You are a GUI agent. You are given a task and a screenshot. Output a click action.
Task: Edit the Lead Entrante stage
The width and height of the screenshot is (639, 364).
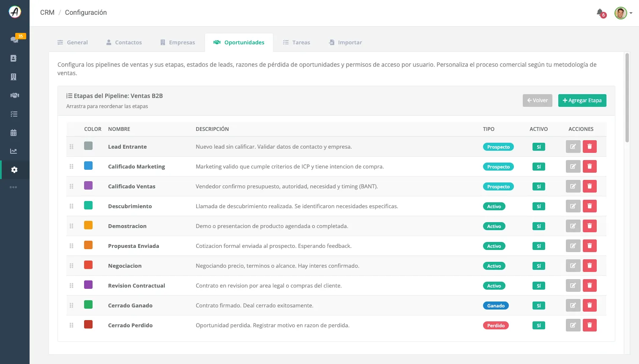coord(573,147)
